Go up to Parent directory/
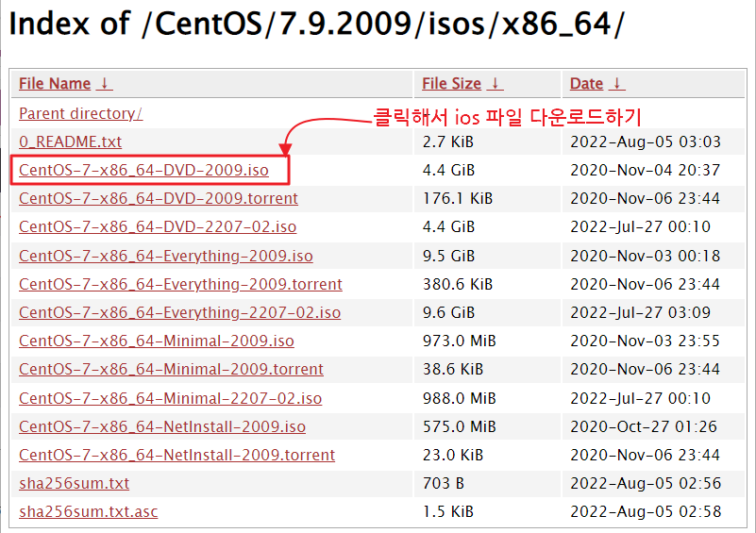This screenshot has height=533, width=756. [80, 113]
